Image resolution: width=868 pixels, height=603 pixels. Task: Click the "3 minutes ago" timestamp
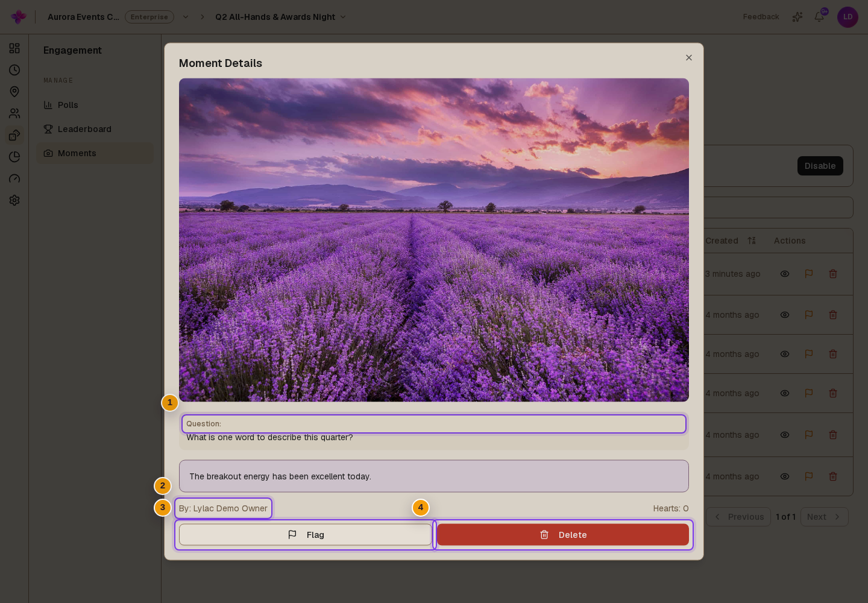point(733,274)
